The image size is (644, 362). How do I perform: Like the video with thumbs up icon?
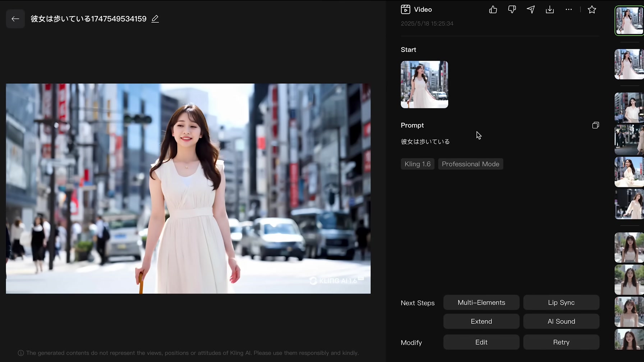coord(493,10)
